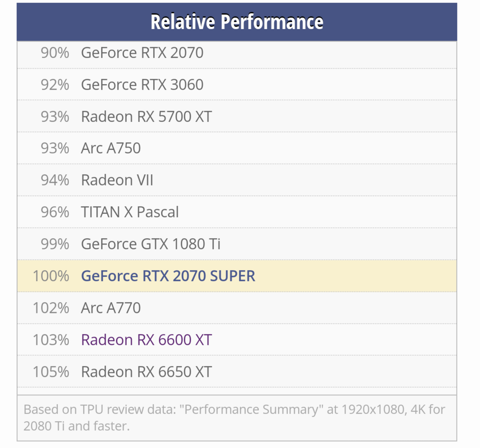Click the 102% value beside Arc A770
This screenshot has height=448, width=480.
click(x=51, y=308)
